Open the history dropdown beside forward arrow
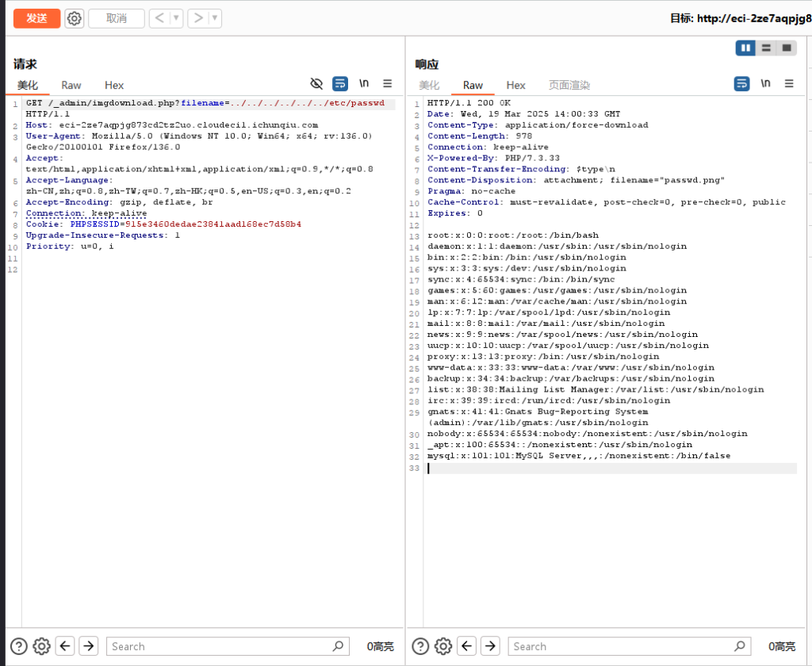Screen dimensions: 812x666 (215, 19)
